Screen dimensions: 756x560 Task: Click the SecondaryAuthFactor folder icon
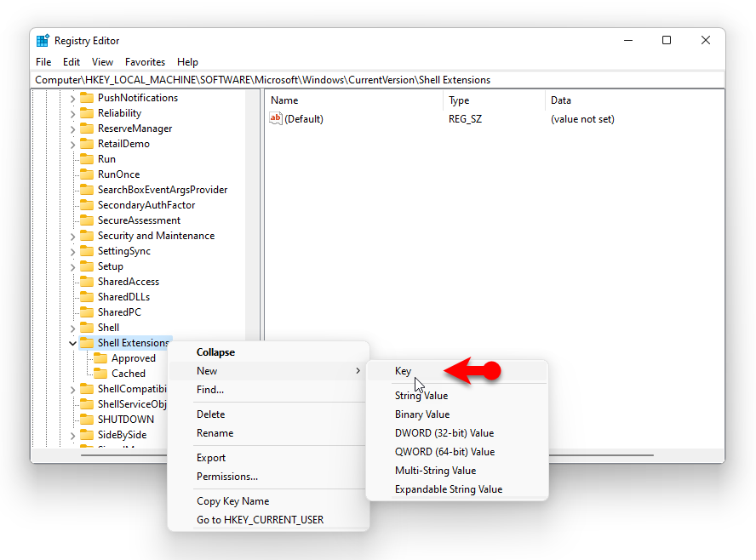[x=87, y=205]
